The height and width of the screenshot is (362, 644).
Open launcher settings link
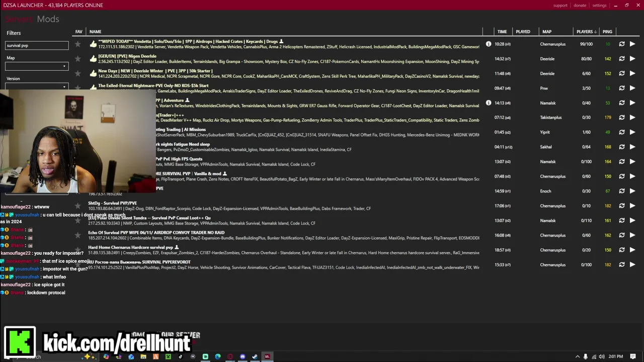click(x=599, y=5)
